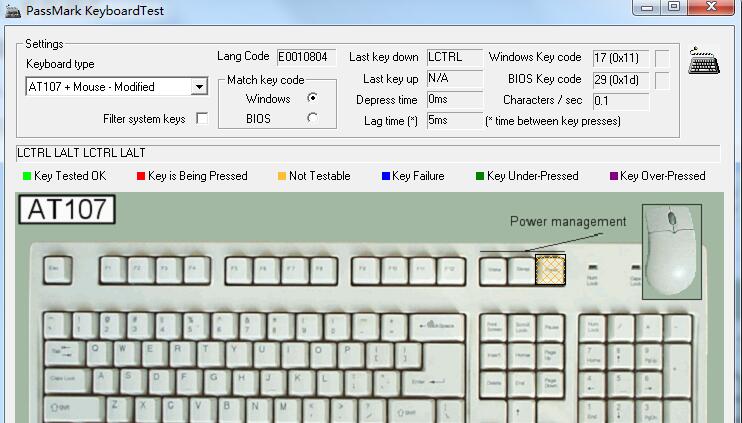Click the Not Testable legend label
The image size is (742, 423).
pyautogui.click(x=320, y=176)
